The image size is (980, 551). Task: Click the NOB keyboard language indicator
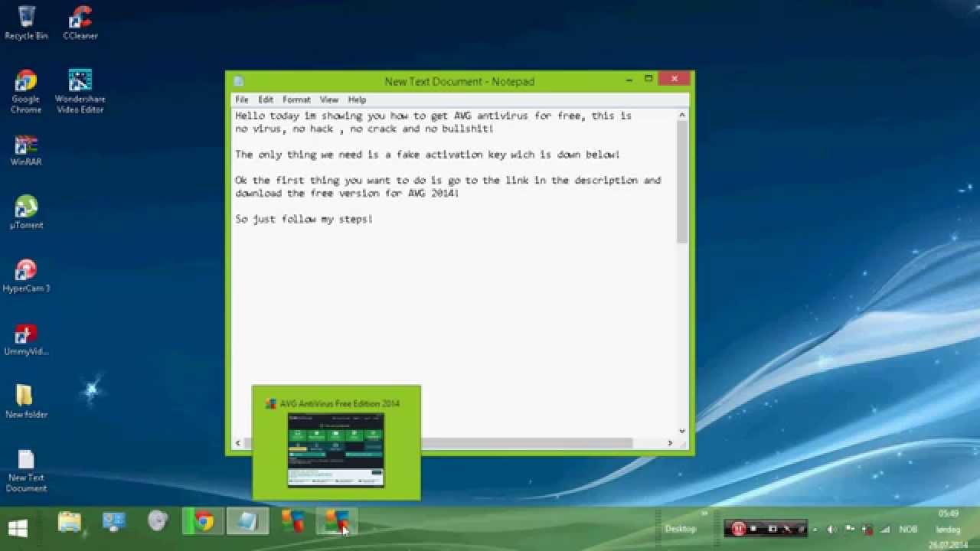908,529
